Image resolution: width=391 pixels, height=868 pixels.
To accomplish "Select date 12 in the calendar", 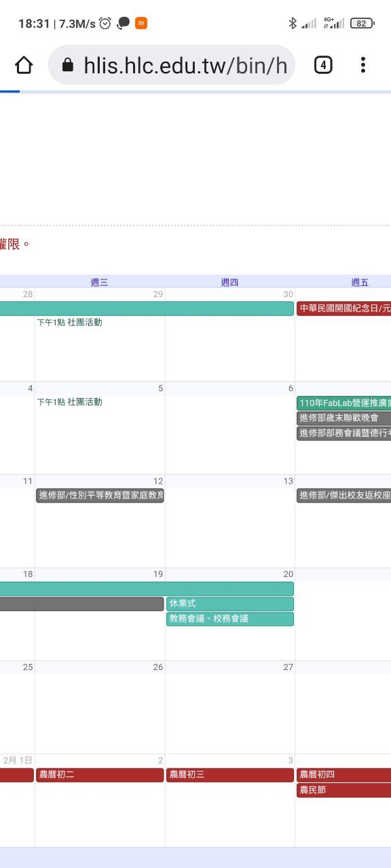I will (157, 481).
